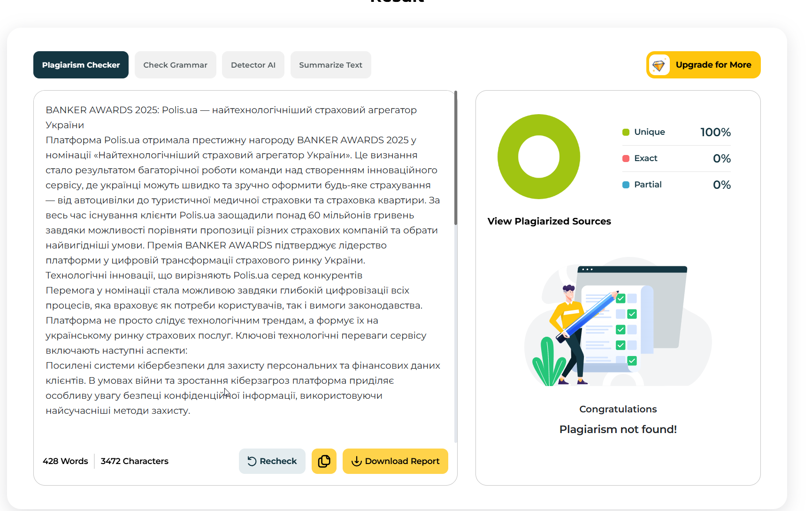Click the line starting 'Технологічні інновації, що вирізняють'
This screenshot has height=511, width=812.
tap(204, 275)
